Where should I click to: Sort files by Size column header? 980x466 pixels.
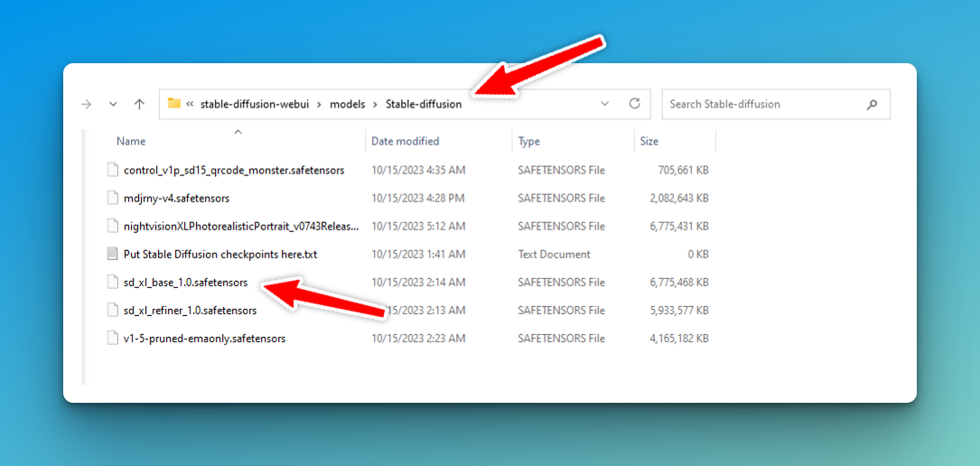coord(649,141)
